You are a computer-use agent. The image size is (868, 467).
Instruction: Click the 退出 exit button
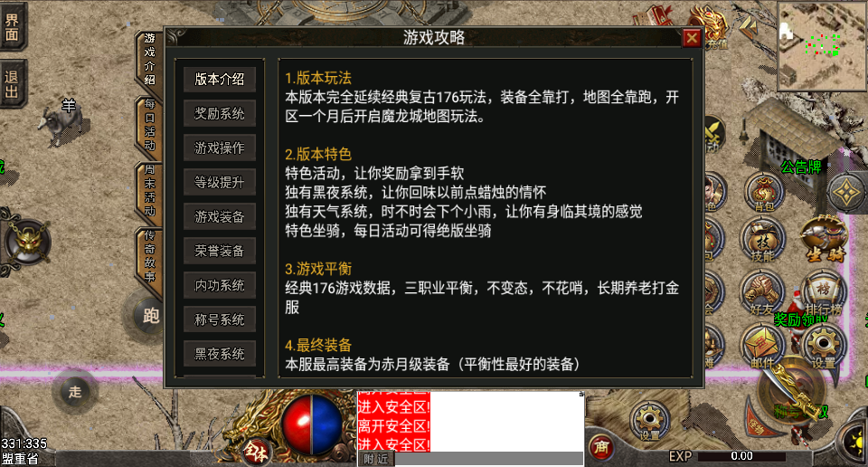click(x=12, y=83)
